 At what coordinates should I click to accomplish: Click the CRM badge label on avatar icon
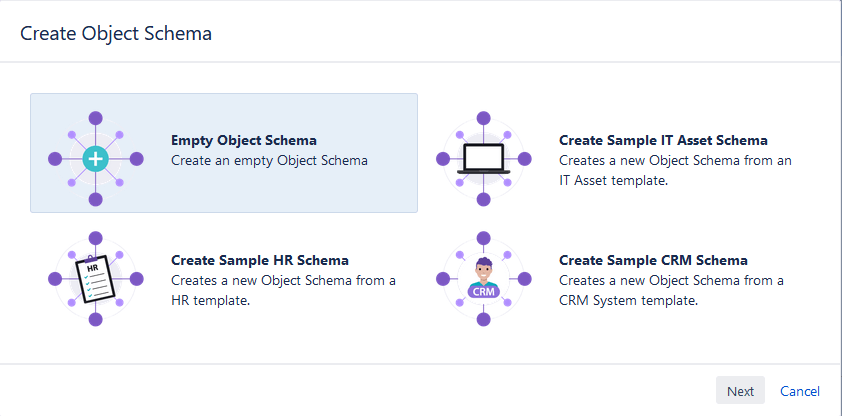pos(483,291)
